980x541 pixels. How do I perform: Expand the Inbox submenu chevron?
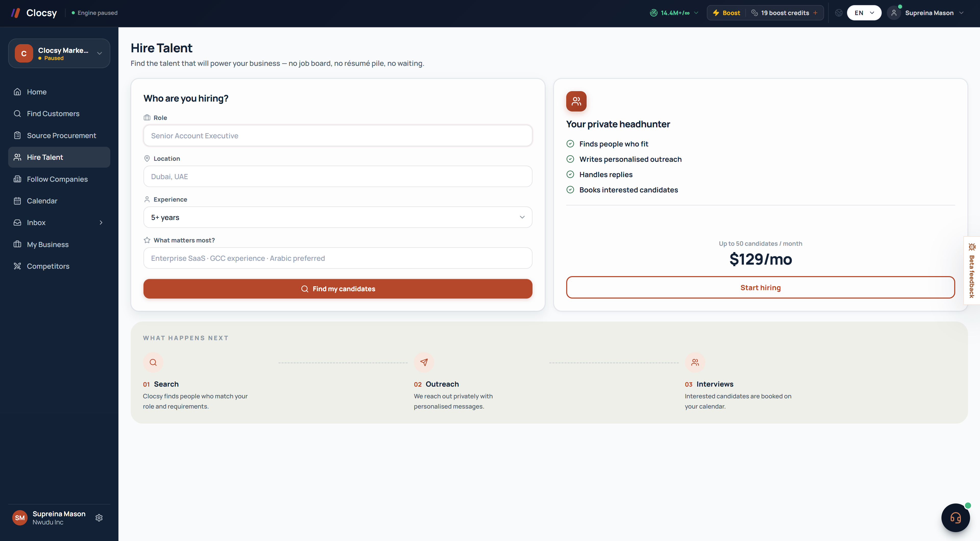coord(101,223)
